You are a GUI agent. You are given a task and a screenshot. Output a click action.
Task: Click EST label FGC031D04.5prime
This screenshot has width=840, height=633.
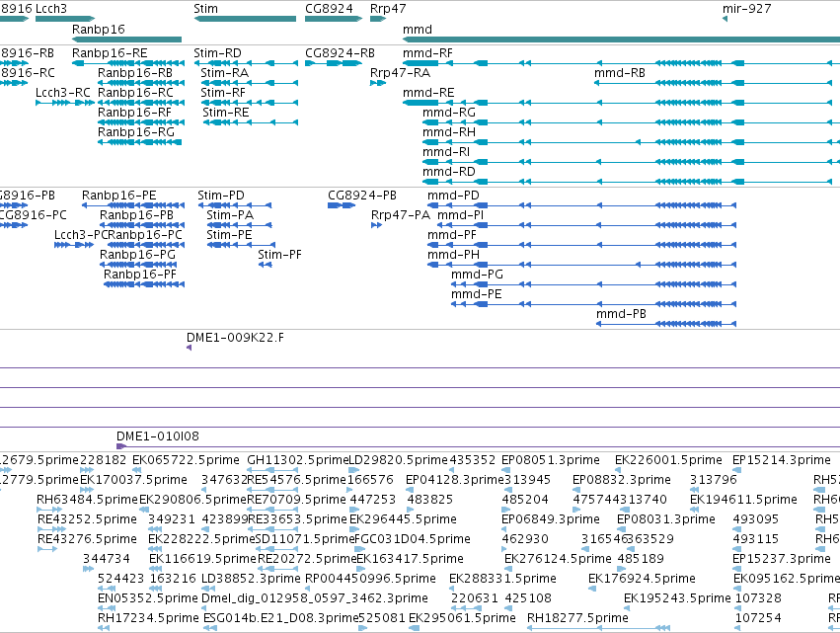(x=413, y=540)
